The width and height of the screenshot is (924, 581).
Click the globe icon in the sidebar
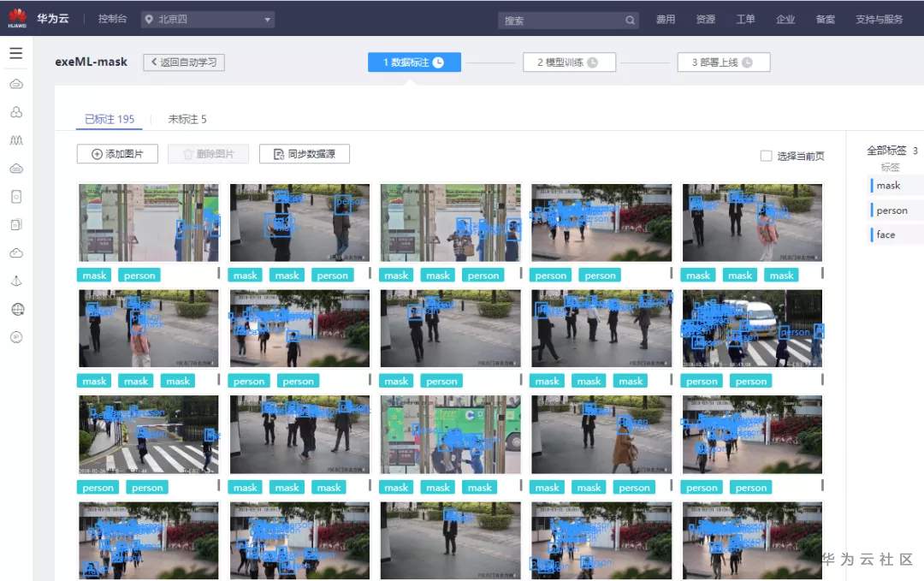coord(17,310)
